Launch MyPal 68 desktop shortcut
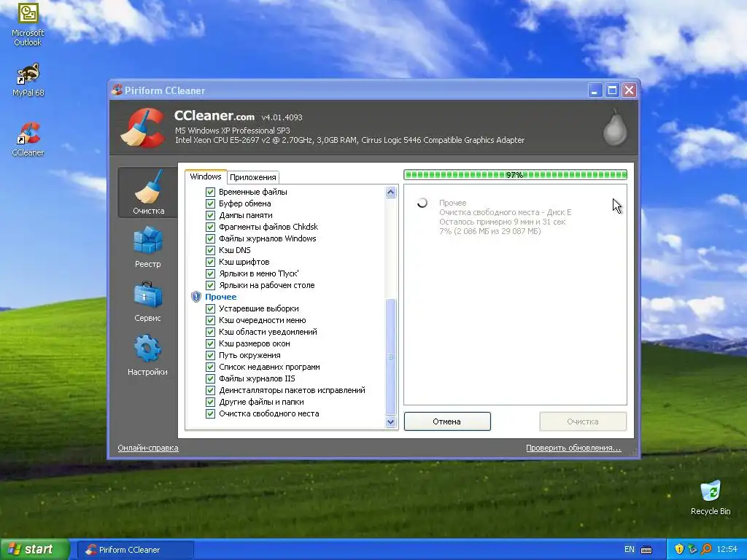Image resolution: width=747 pixels, height=560 pixels. pos(28,79)
